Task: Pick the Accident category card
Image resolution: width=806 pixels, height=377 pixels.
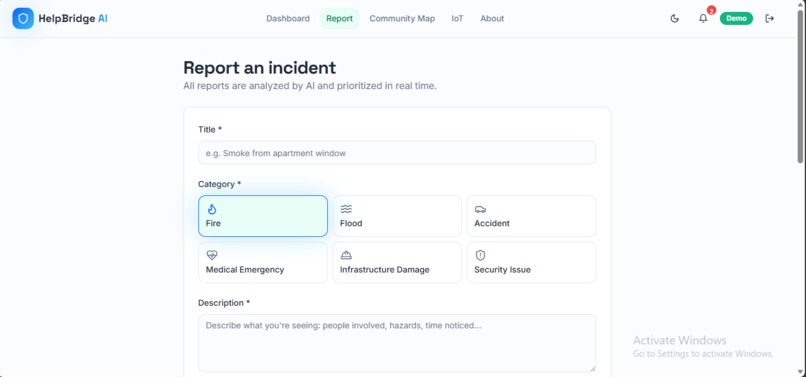Action: (x=531, y=216)
